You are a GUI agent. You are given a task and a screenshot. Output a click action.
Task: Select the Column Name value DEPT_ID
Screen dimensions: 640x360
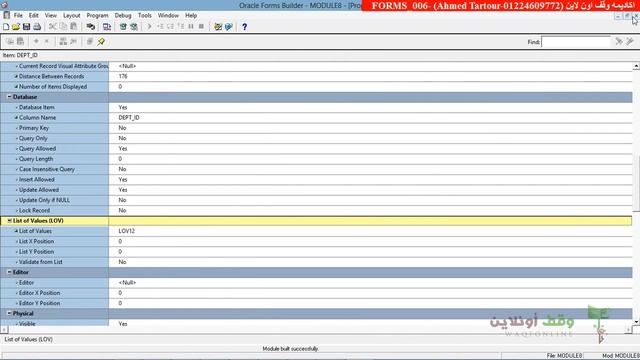coord(129,118)
